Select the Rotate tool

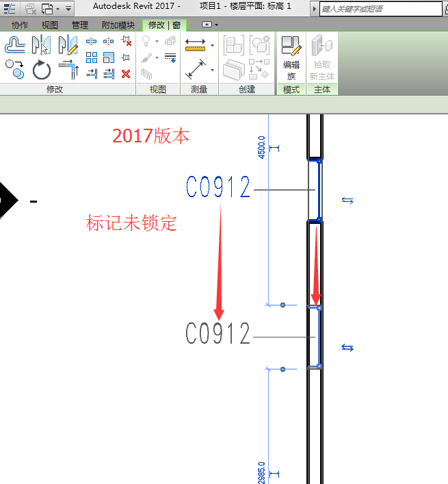click(x=41, y=70)
